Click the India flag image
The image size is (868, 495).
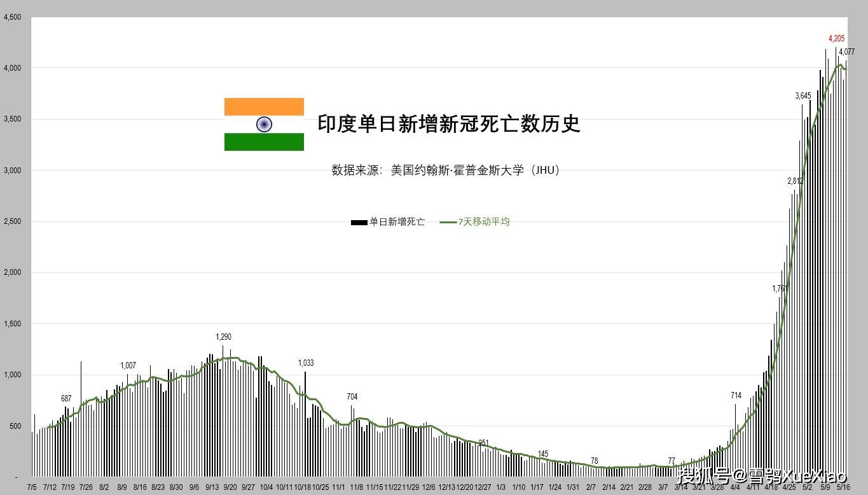click(x=264, y=124)
